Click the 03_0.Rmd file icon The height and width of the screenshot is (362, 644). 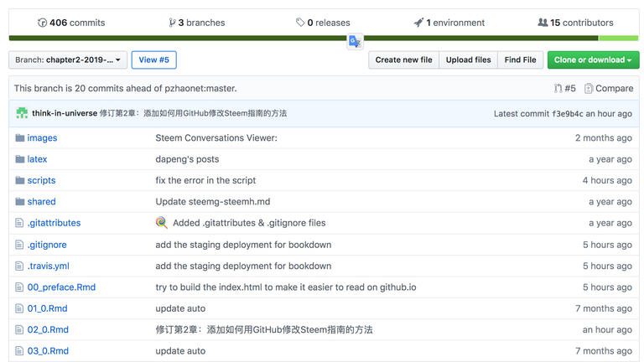pyautogui.click(x=19, y=351)
